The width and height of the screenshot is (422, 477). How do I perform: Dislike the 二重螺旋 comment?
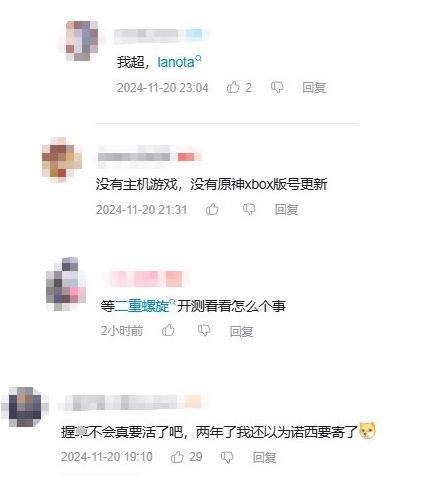pyautogui.click(x=204, y=330)
